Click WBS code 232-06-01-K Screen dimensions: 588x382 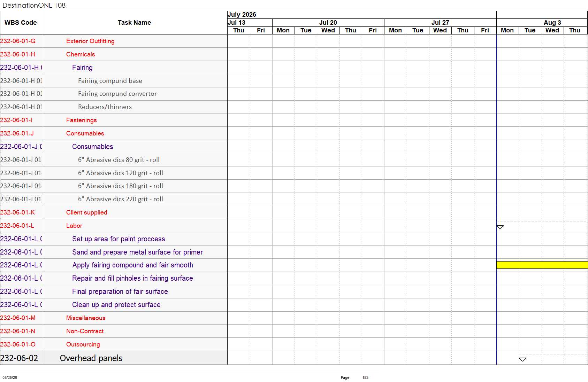pyautogui.click(x=17, y=212)
